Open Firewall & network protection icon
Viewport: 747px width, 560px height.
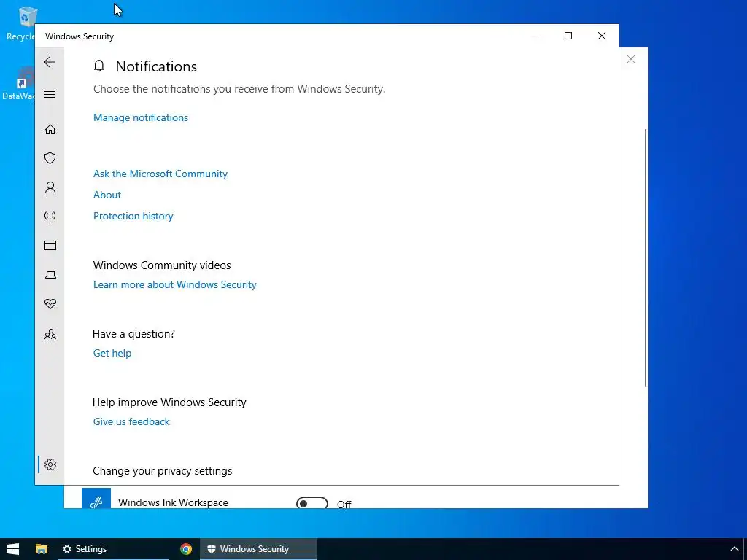(50, 217)
